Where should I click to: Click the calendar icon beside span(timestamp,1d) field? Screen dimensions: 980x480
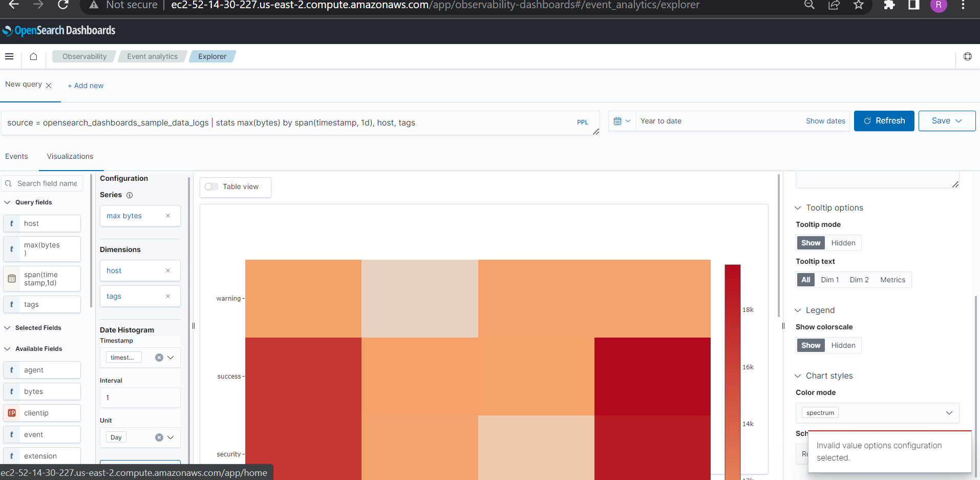point(11,278)
